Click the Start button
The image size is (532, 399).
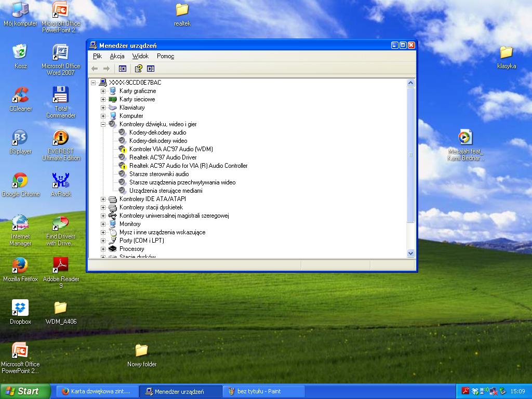click(x=25, y=391)
